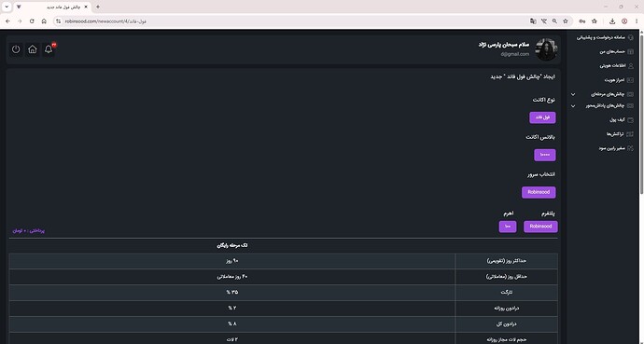Open the browser downloads icon
Viewport: 644px width, 344px height.
pyautogui.click(x=612, y=21)
